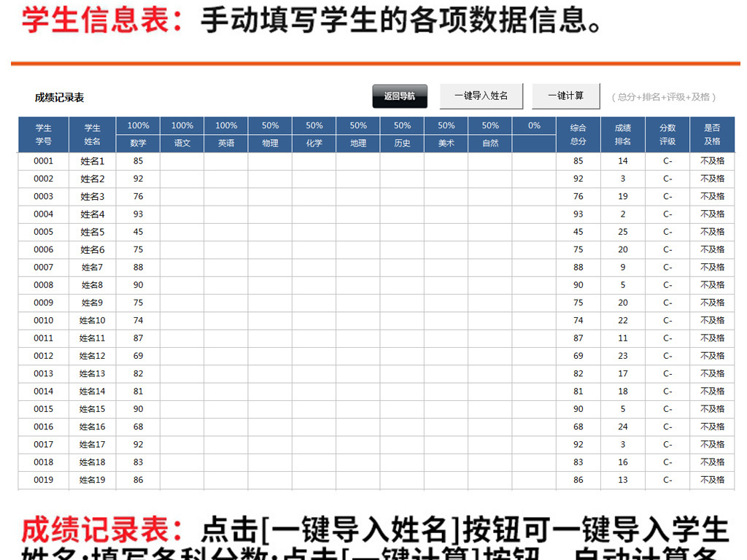This screenshot has height=560, width=747.
Task: Click the total score 93 for 姓名4
Action: pos(578,214)
